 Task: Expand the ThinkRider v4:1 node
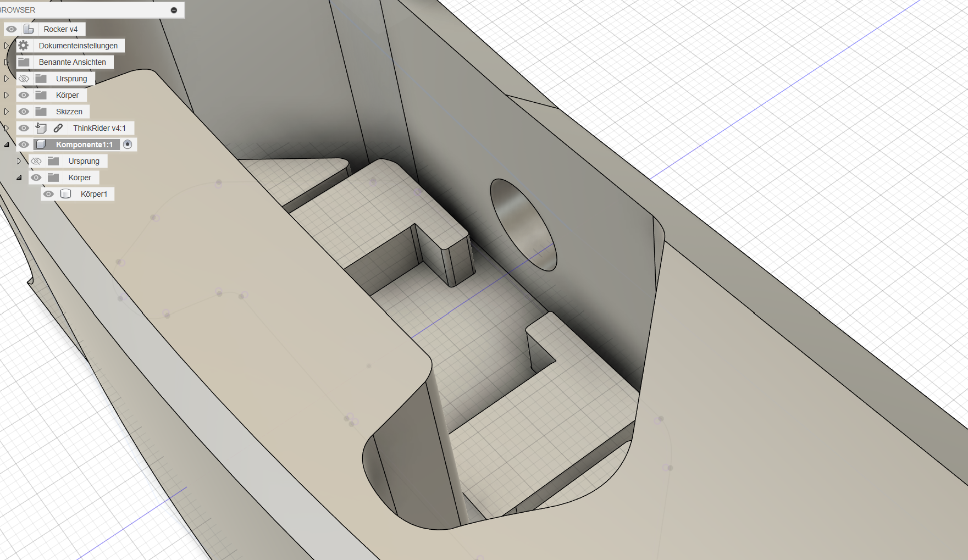click(x=7, y=128)
